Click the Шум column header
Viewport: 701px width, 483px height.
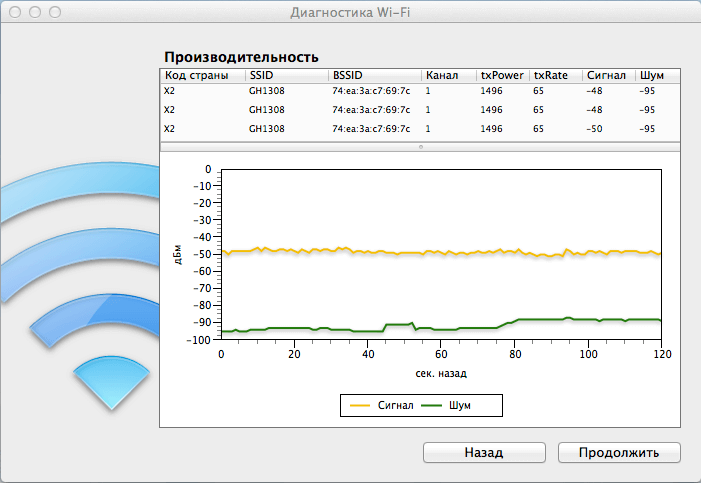coord(656,75)
